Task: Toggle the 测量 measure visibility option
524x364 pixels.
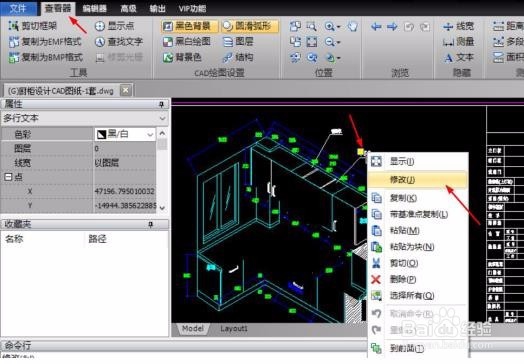Action: coord(458,42)
